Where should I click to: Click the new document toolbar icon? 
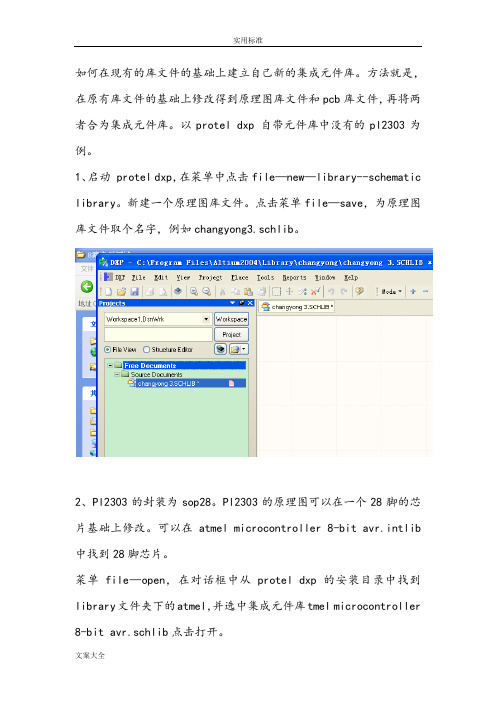(109, 291)
